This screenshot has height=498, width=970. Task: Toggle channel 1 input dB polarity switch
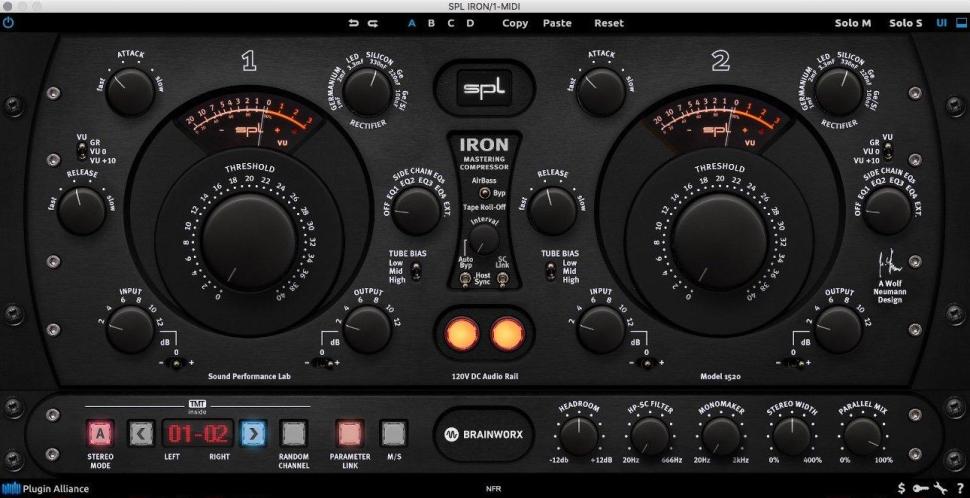point(176,363)
